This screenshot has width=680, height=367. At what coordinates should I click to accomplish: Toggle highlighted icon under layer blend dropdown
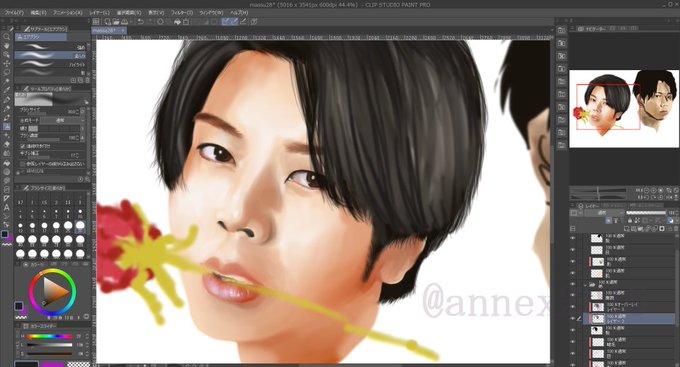pos(608,220)
